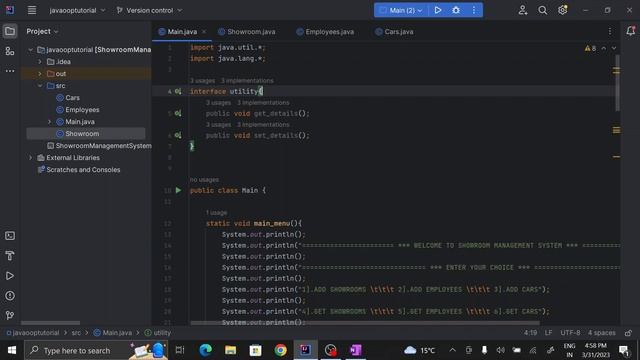Open the Problems tool window
Image resolution: width=640 pixels, height=360 pixels.
(10, 296)
